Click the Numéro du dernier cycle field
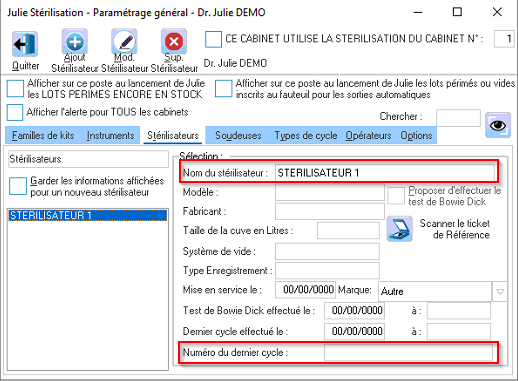518x381 pixels. pyautogui.click(x=408, y=353)
